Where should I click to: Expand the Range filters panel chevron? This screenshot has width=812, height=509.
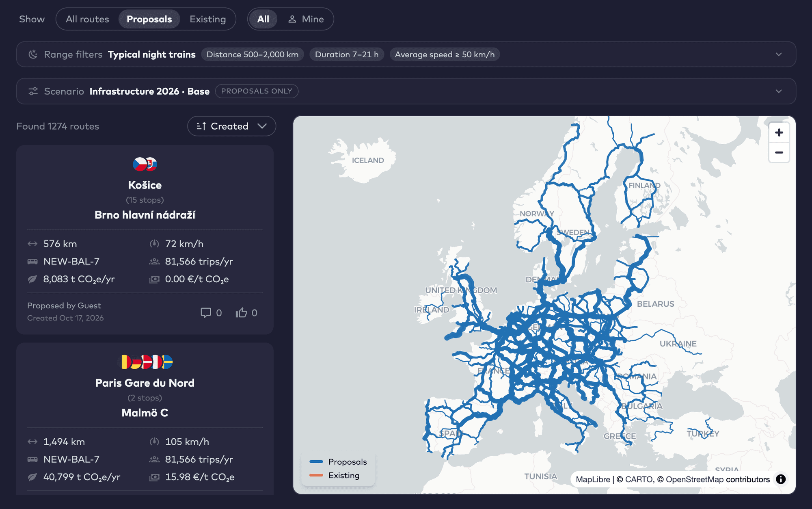coord(779,54)
